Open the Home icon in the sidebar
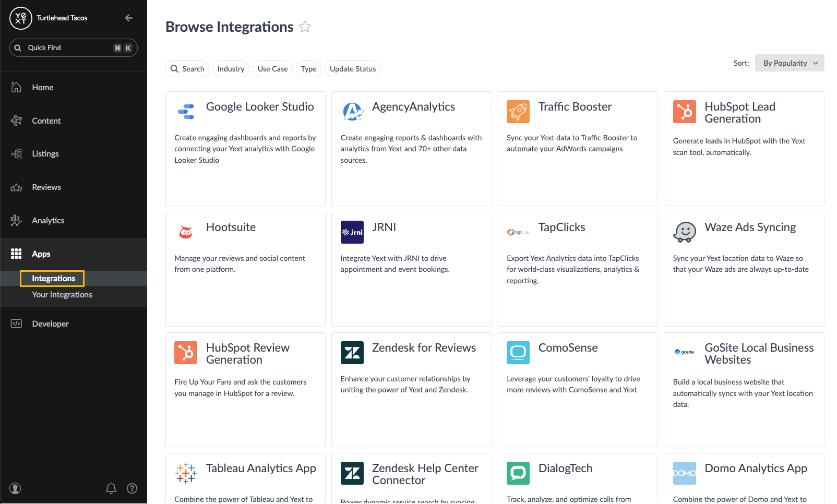Screen dimensions: 837x504 (x=16, y=87)
